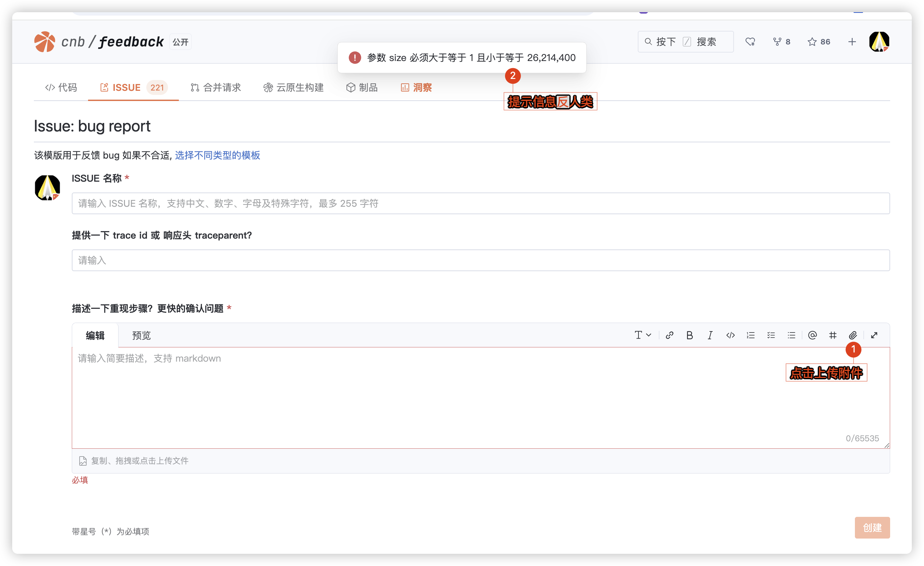The width and height of the screenshot is (924, 566).
Task: Switch to the 预览 tab
Action: pyautogui.click(x=141, y=335)
